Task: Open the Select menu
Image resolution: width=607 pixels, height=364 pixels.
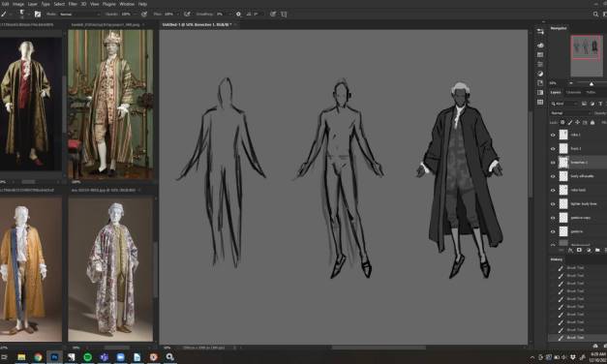Action: (59, 4)
